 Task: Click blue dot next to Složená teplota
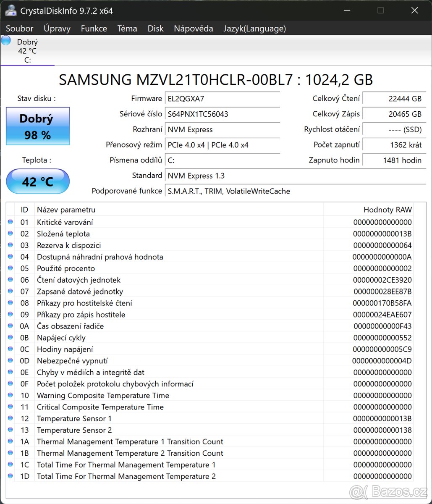pos(10,234)
